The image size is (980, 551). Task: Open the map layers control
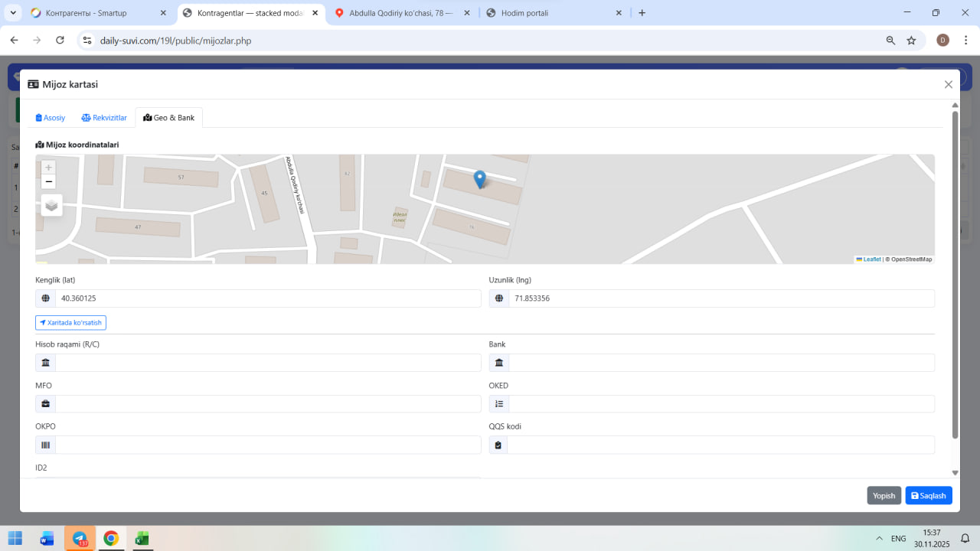coord(51,205)
